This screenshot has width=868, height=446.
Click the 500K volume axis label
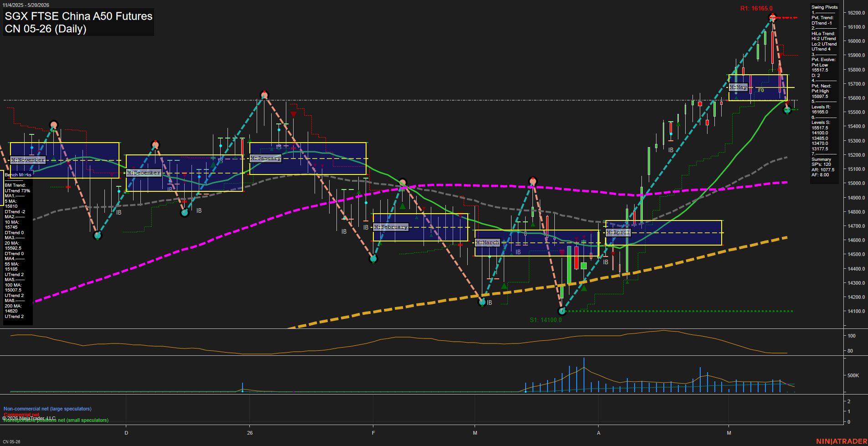(x=853, y=375)
